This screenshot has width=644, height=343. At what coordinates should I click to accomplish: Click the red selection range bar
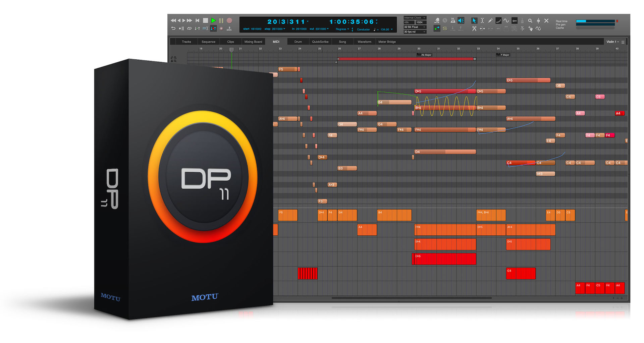click(x=406, y=59)
